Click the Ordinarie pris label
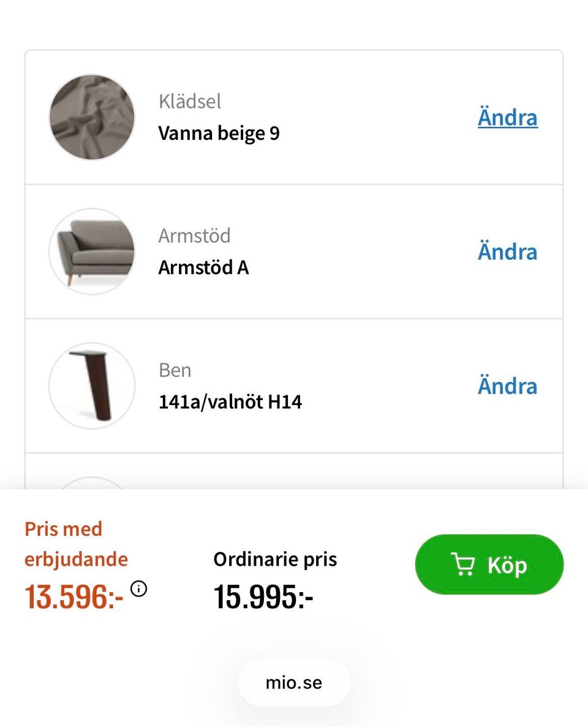588x727 pixels. point(275,559)
